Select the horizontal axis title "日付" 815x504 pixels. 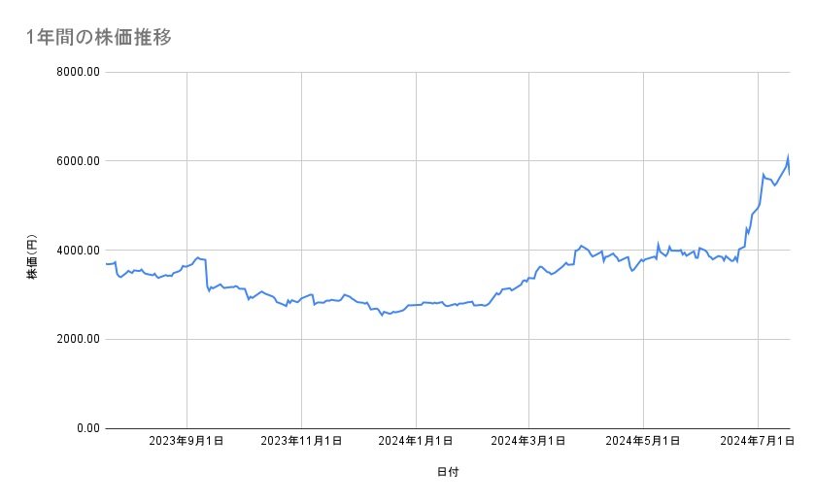448,473
